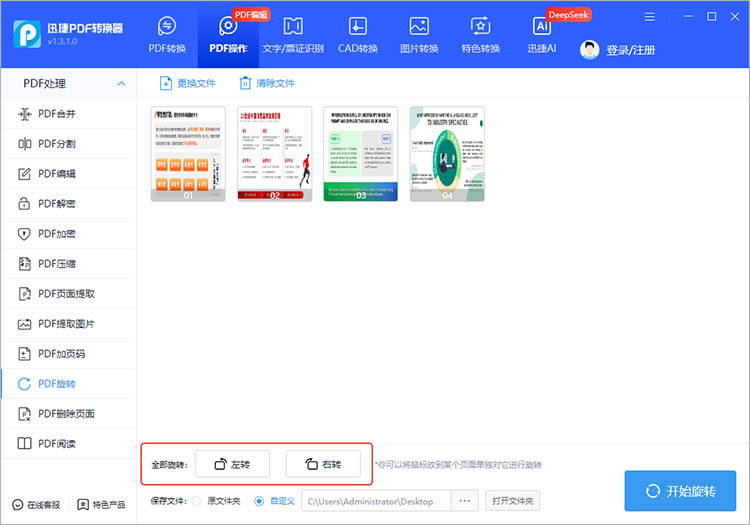Maximize the application window

[712, 17]
